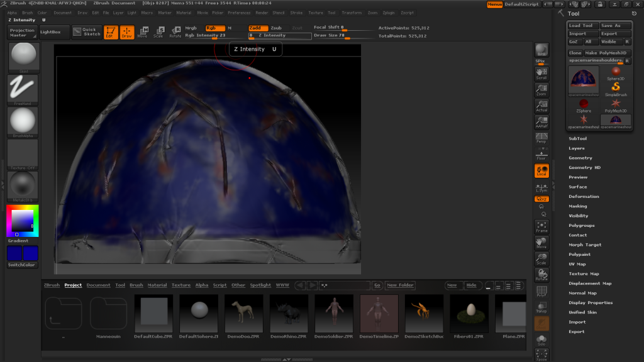This screenshot has height=362, width=644.
Task: Toggle XYZ rotation mode
Action: click(x=541, y=199)
